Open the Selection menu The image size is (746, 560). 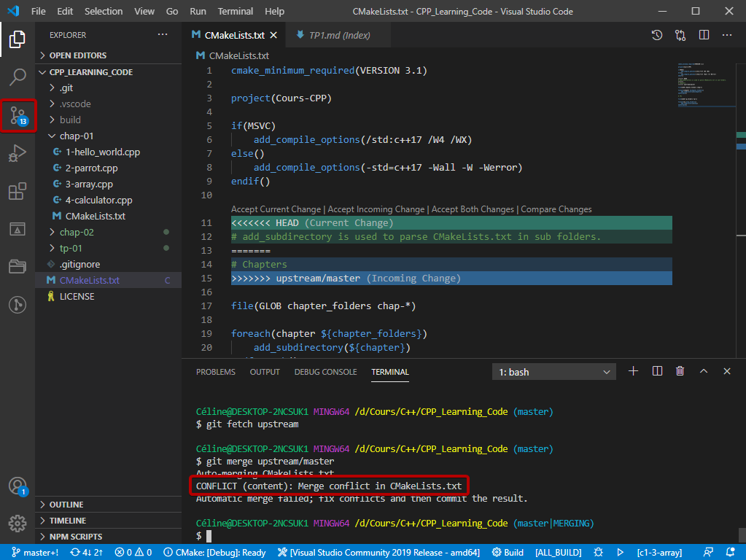click(104, 11)
